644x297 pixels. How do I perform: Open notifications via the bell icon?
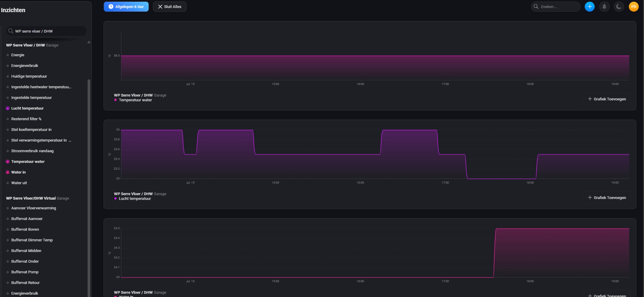(x=604, y=7)
